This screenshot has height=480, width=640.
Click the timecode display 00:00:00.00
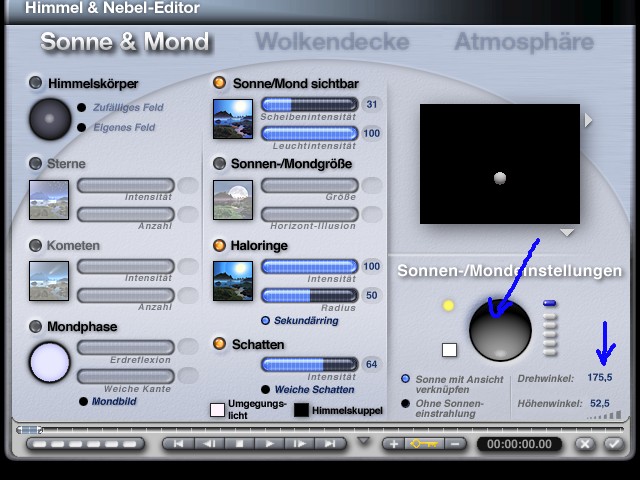click(519, 444)
